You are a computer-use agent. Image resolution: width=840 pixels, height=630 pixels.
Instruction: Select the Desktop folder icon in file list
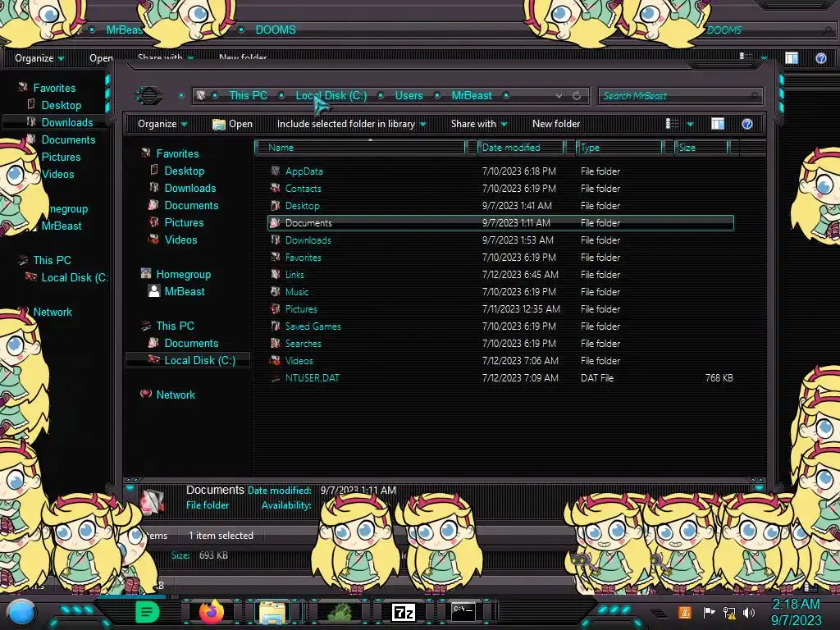(x=276, y=206)
